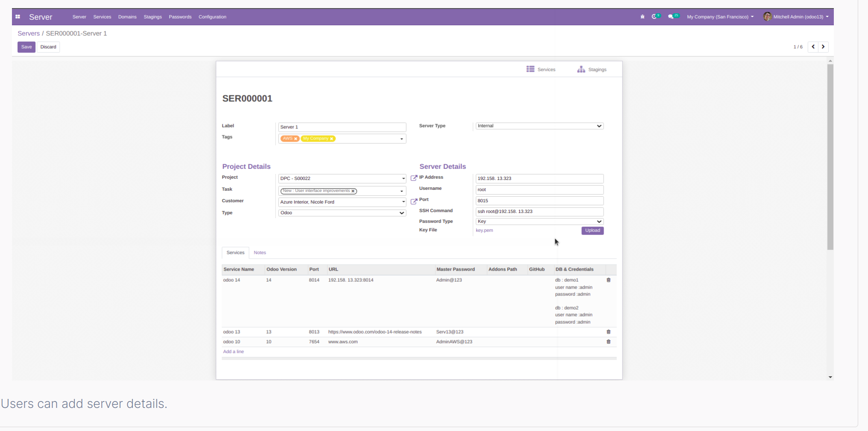Open the Services smart button
Viewport: 868px width, 431px height.
pos(541,69)
